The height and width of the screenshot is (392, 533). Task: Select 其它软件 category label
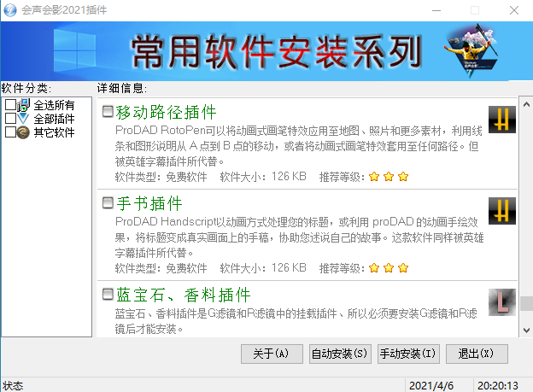pos(54,132)
